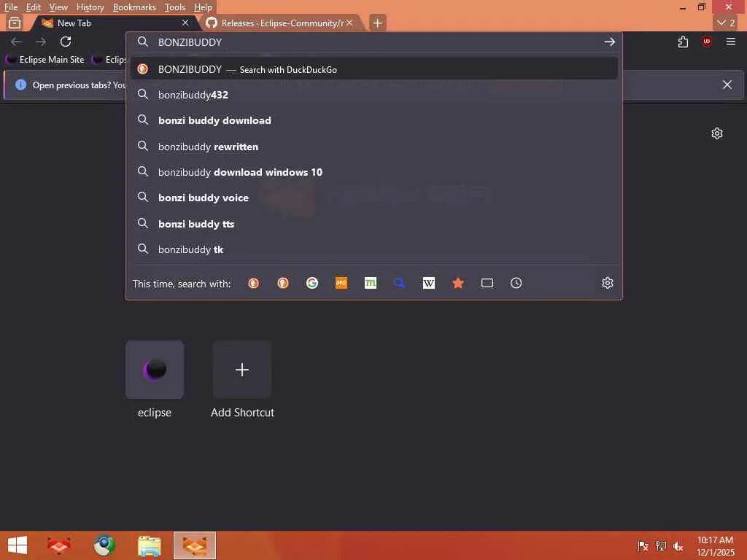The height and width of the screenshot is (560, 747).
Task: Open the taskbar clock showing 10:17 AM
Action: pyautogui.click(x=715, y=546)
